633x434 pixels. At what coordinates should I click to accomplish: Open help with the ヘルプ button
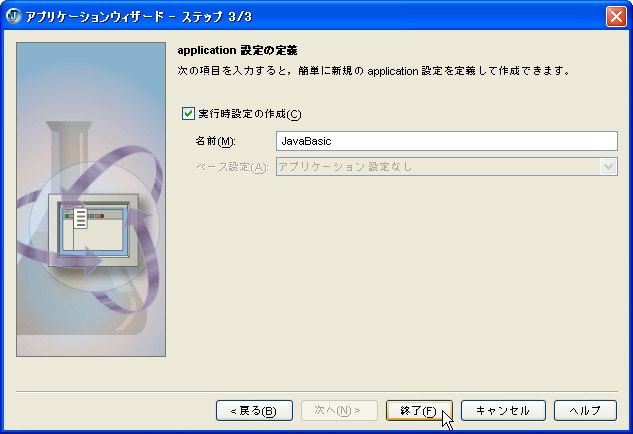point(585,410)
